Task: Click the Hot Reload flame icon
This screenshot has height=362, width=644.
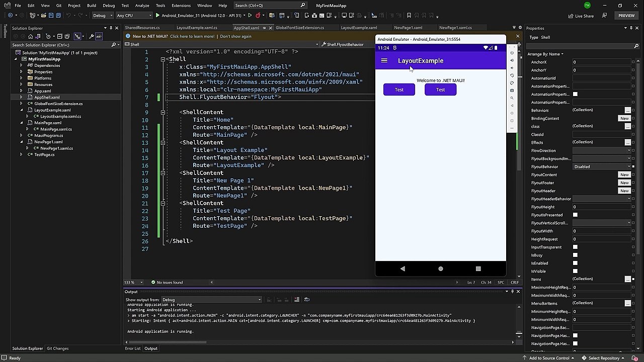Action: (258, 16)
